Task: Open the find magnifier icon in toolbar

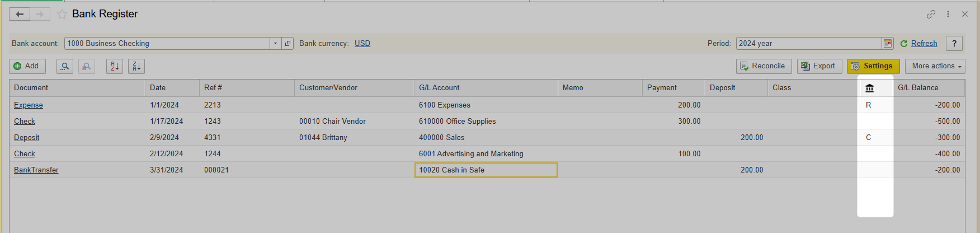Action: 65,66
